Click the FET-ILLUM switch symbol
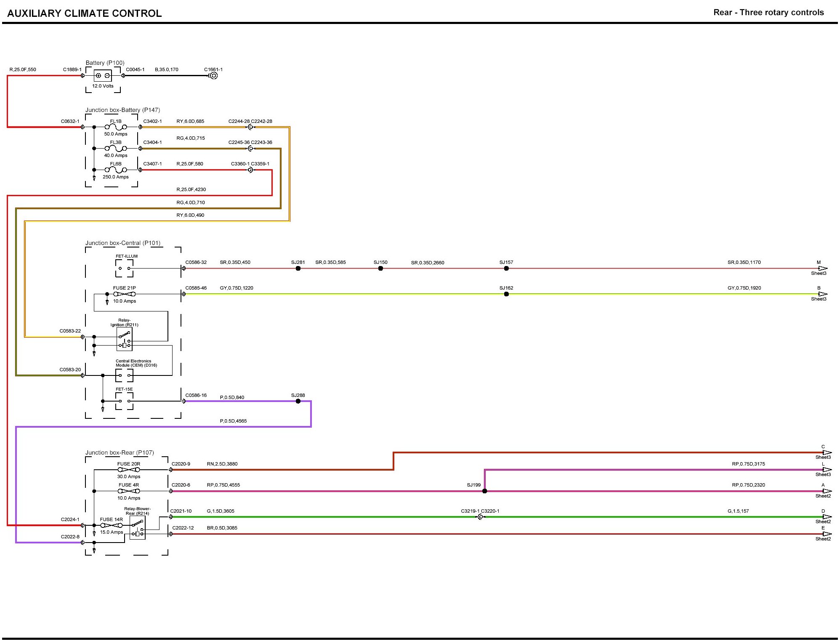 click(x=124, y=268)
